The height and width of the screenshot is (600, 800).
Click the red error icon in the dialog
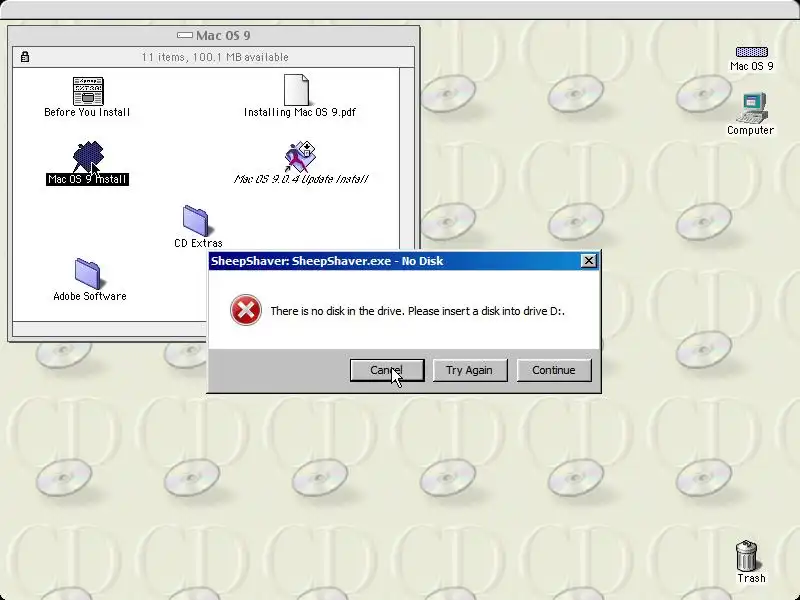pyautogui.click(x=245, y=310)
